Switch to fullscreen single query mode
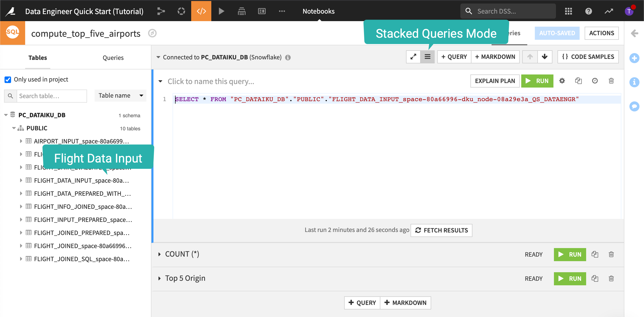This screenshot has height=317, width=644. pyautogui.click(x=413, y=57)
